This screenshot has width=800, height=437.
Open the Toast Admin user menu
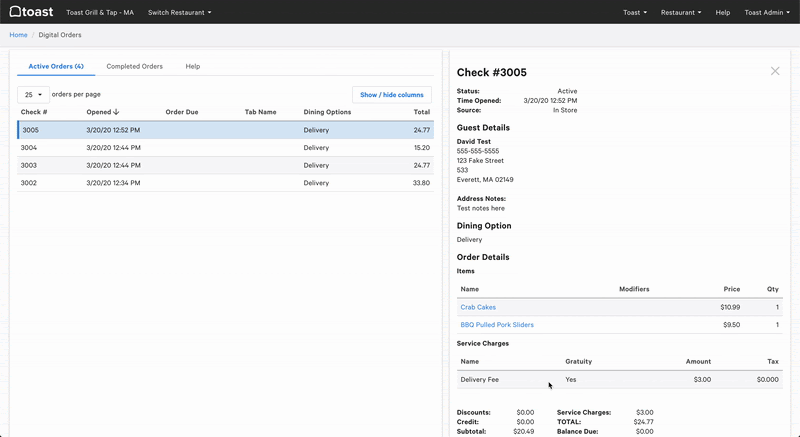coord(767,12)
